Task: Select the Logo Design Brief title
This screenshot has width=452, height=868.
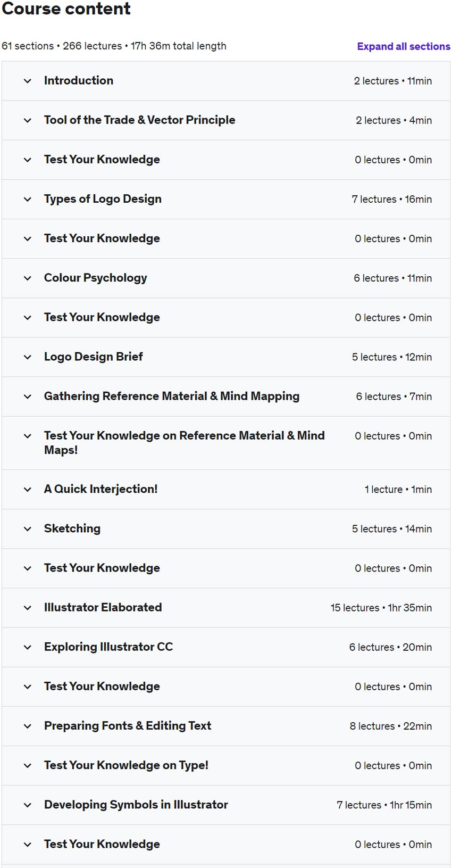Action: click(x=93, y=357)
